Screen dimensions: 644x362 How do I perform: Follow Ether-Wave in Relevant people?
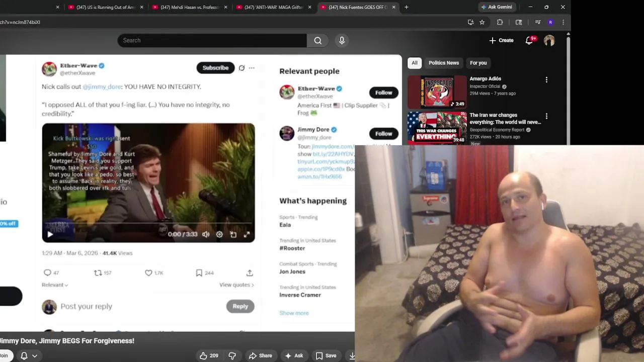click(383, 93)
